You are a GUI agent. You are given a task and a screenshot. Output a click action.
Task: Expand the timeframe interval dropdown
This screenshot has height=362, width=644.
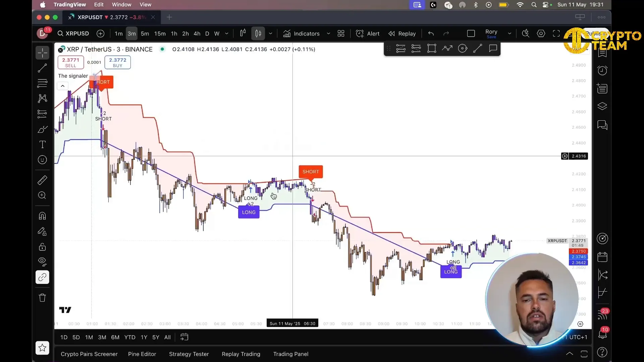(227, 34)
